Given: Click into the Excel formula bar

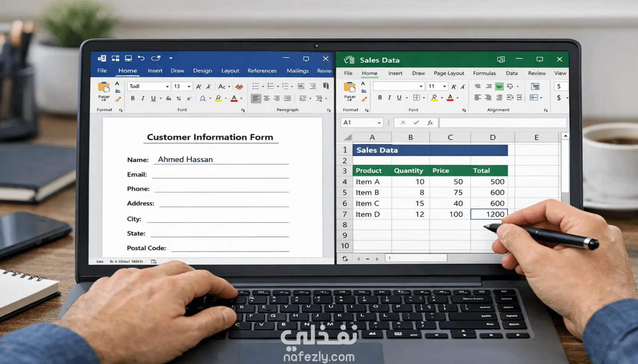Looking at the screenshot, I should (x=503, y=123).
